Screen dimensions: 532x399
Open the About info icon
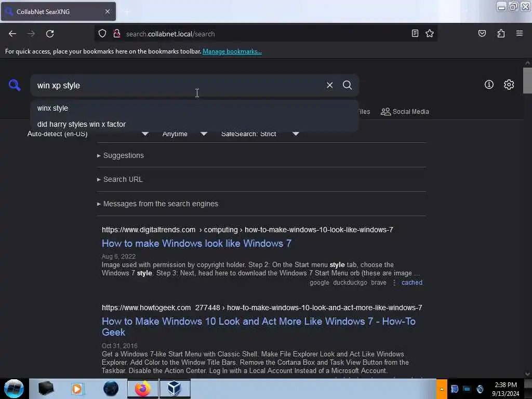pyautogui.click(x=489, y=85)
